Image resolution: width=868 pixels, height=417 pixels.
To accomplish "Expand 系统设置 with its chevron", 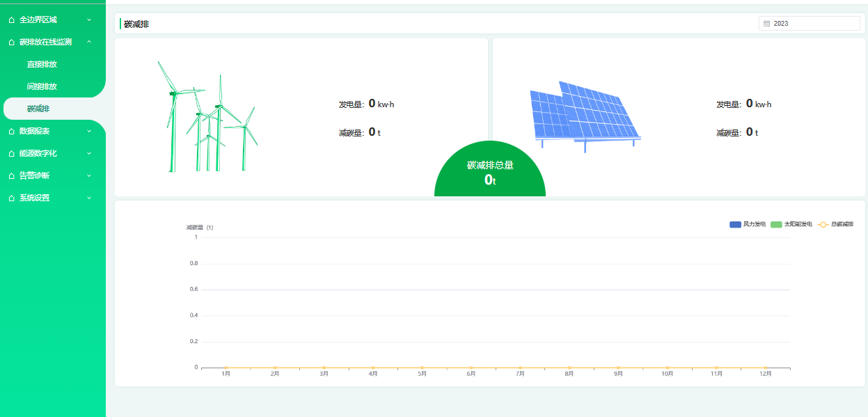I will [89, 198].
